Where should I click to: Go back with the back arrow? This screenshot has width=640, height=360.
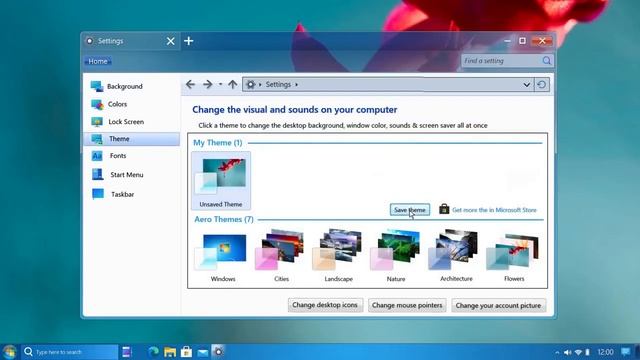tap(190, 84)
